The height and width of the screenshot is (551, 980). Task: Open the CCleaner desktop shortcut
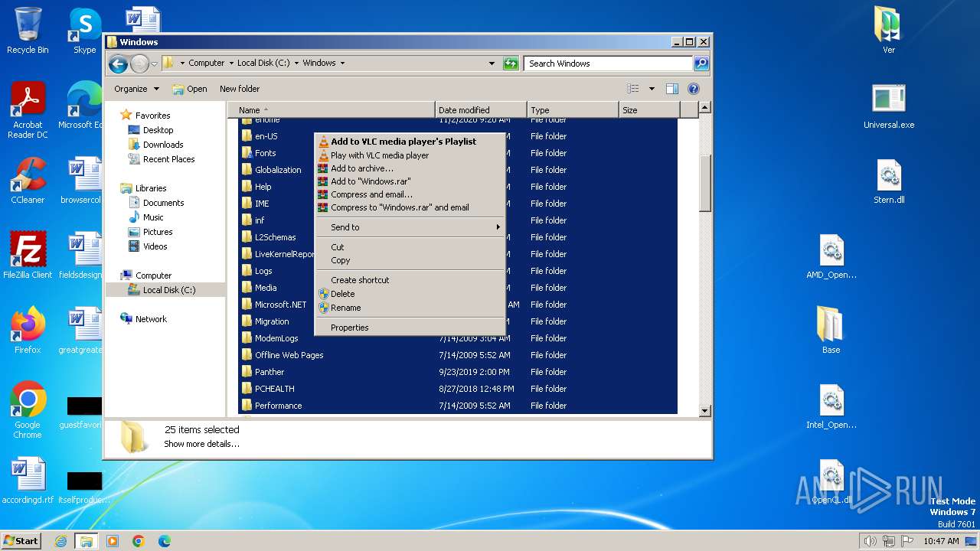[x=28, y=181]
